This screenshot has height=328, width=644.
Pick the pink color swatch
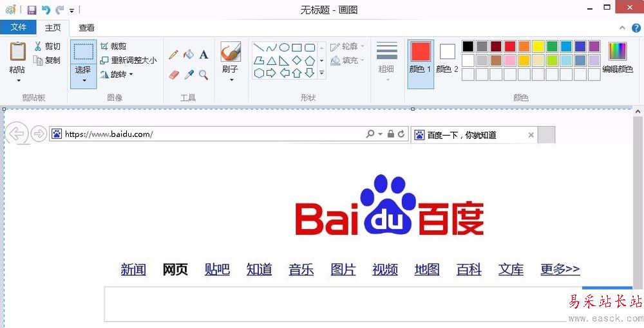coord(510,60)
